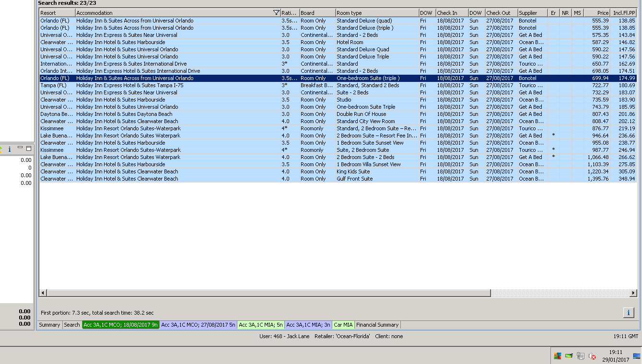
Task: Select the Standard Deluxe Quad row from Get A Bed
Action: (338, 49)
